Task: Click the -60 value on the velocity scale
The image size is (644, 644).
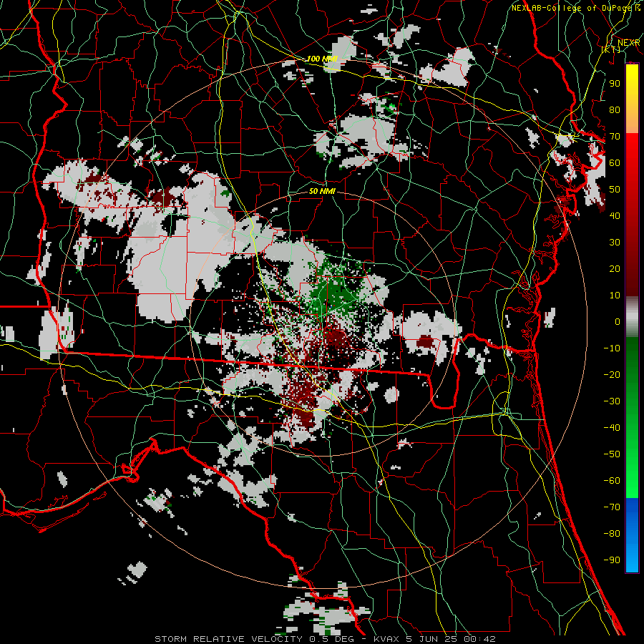Action: coord(612,481)
